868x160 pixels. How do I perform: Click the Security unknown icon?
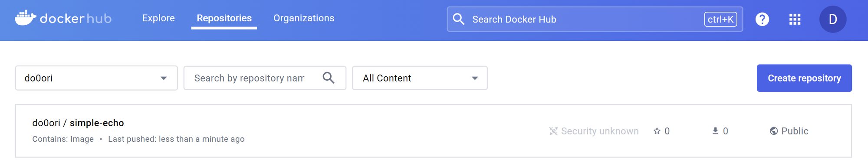[x=553, y=131]
